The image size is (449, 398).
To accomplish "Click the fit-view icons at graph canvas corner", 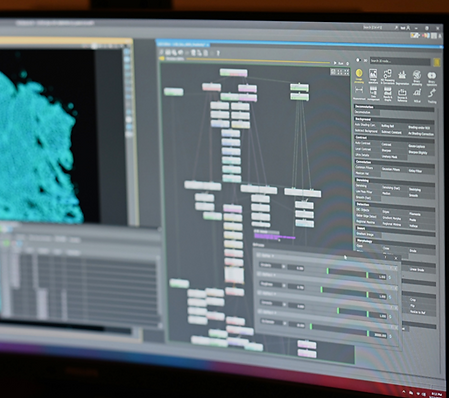I will pyautogui.click(x=340, y=71).
